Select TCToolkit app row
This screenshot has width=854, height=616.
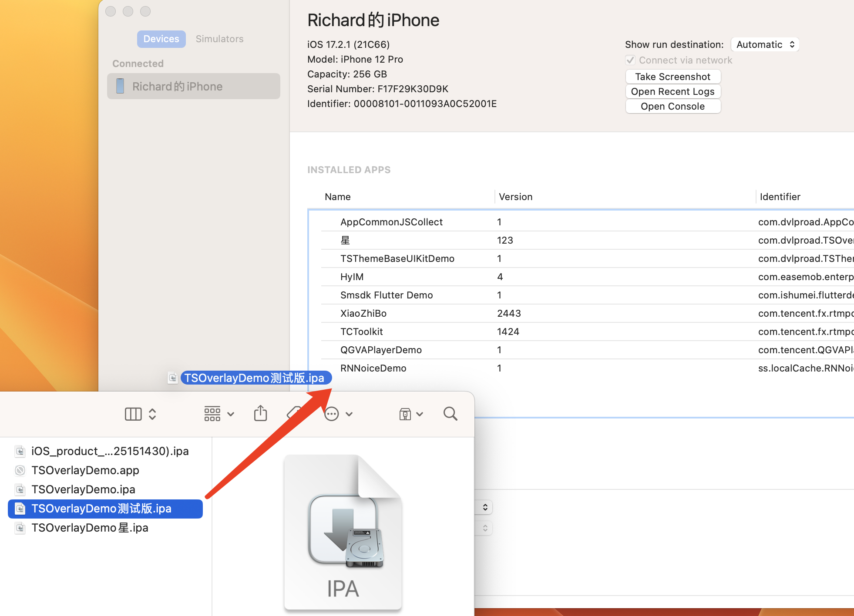(587, 331)
